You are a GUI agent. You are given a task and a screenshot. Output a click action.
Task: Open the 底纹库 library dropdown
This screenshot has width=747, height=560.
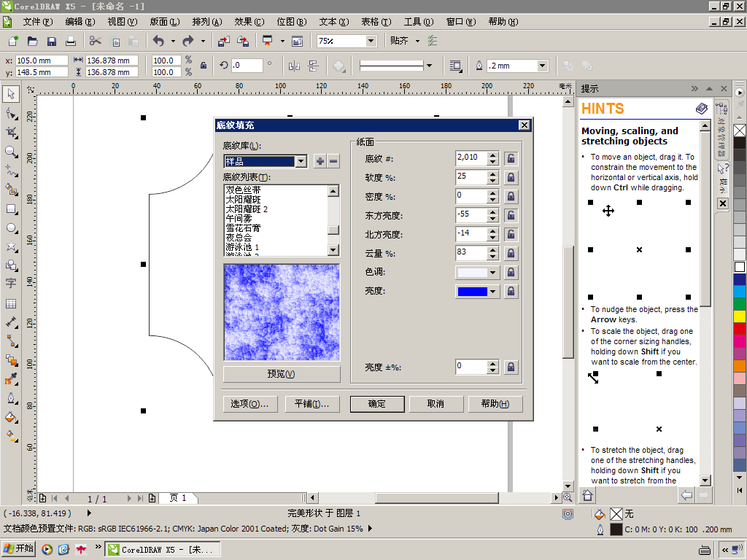301,161
